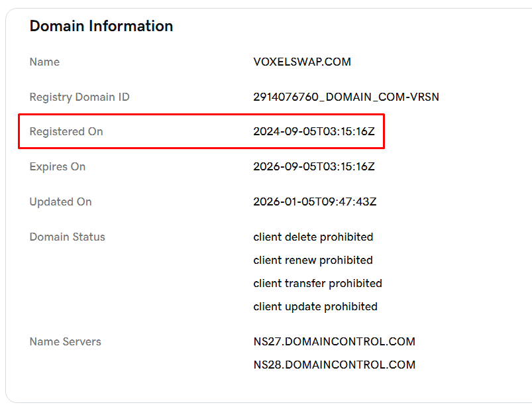Click the Expires On label
532x411 pixels.
pos(58,167)
